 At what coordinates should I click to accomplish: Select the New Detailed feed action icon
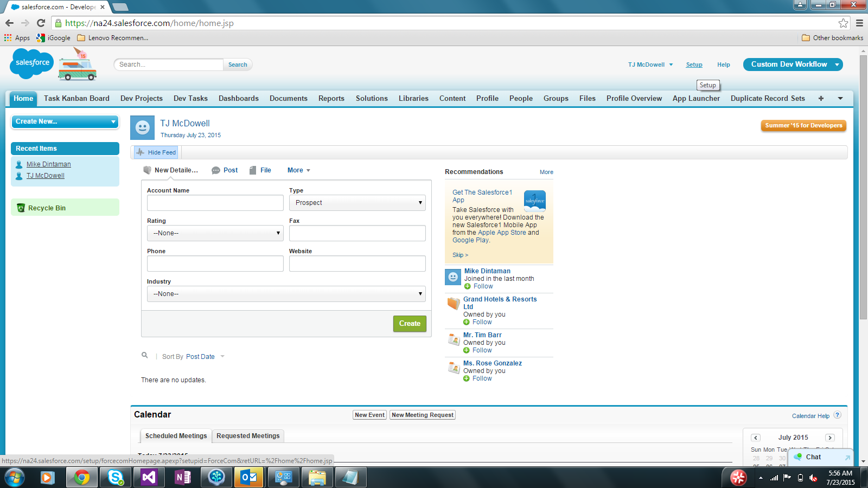coord(147,170)
